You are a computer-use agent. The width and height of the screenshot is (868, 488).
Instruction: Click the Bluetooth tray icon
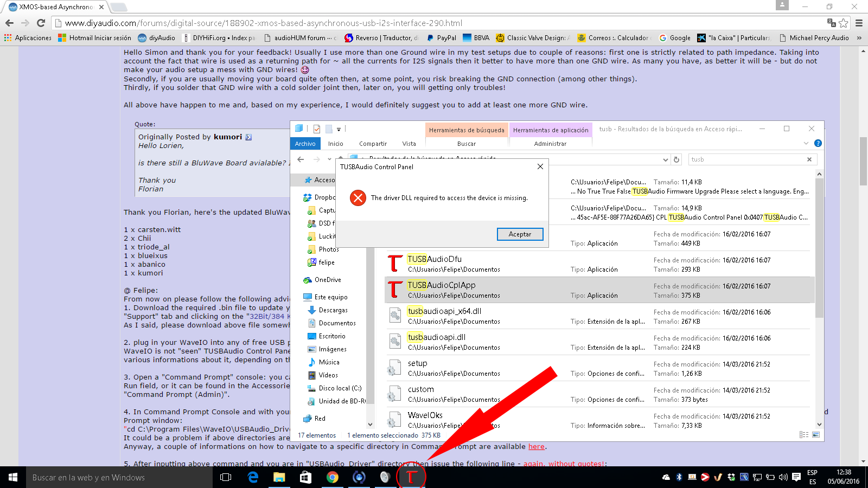click(679, 477)
